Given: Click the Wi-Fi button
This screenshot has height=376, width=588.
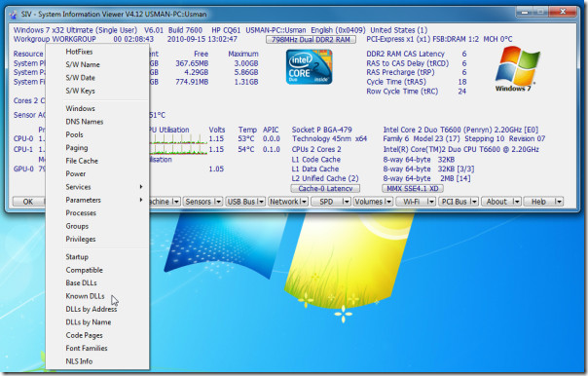Looking at the screenshot, I should [412, 202].
